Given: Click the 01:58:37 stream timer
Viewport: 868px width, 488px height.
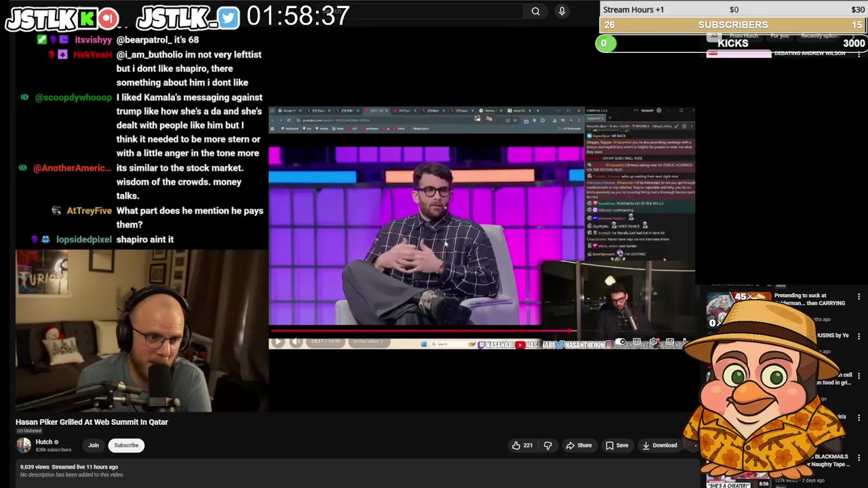Looking at the screenshot, I should (x=298, y=16).
